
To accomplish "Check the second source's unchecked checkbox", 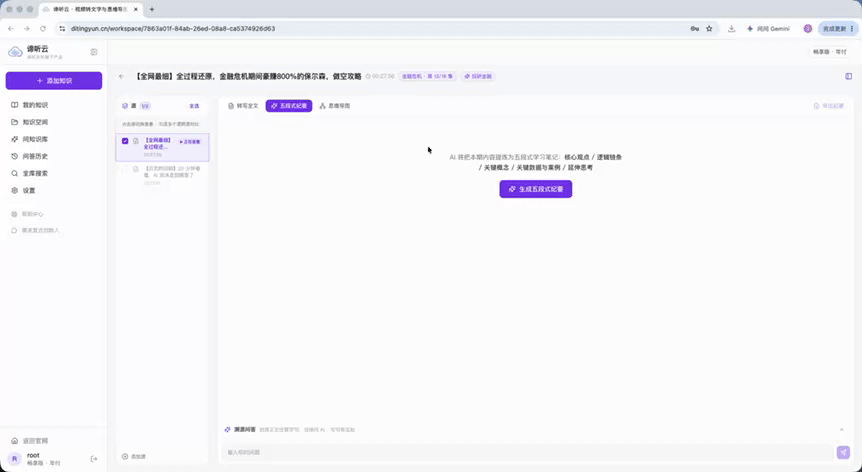I will coord(125,169).
